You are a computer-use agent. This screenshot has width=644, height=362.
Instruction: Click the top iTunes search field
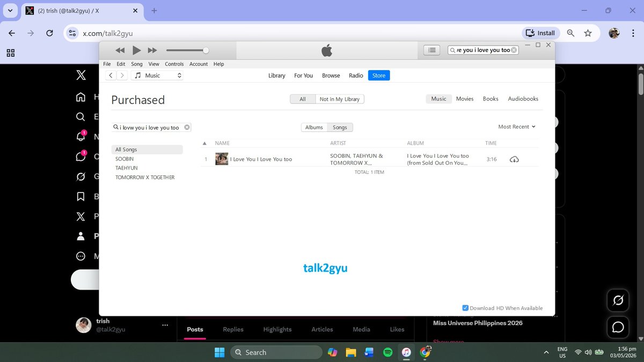tap(482, 50)
